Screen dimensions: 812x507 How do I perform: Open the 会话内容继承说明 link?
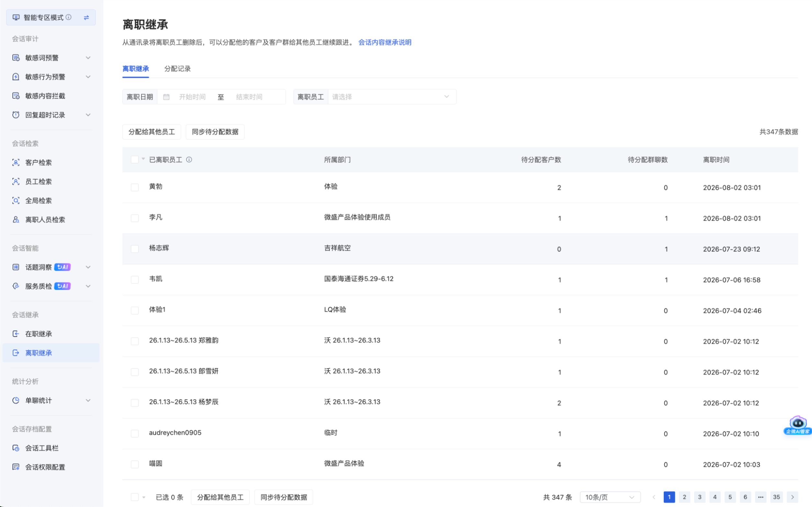[385, 42]
